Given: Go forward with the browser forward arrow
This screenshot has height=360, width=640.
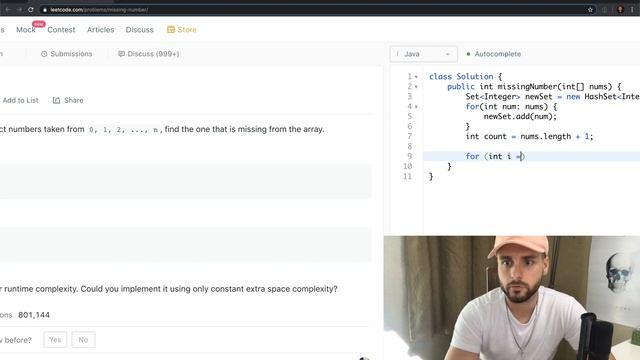Looking at the screenshot, I should click(19, 9).
